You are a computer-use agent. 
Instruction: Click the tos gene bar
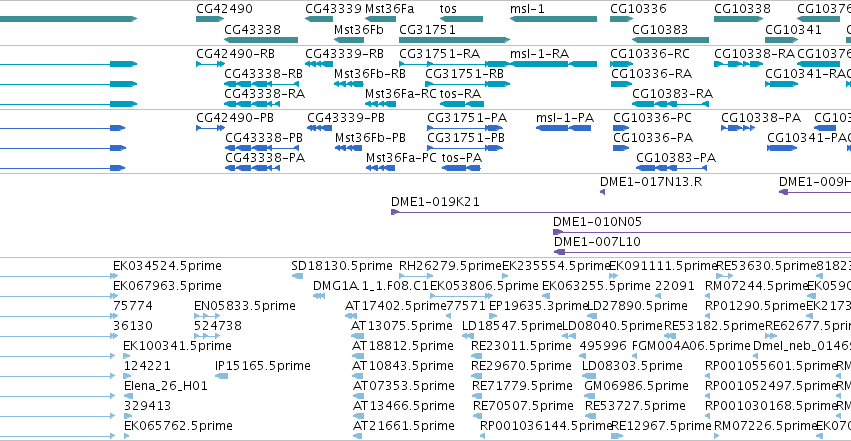click(x=461, y=19)
